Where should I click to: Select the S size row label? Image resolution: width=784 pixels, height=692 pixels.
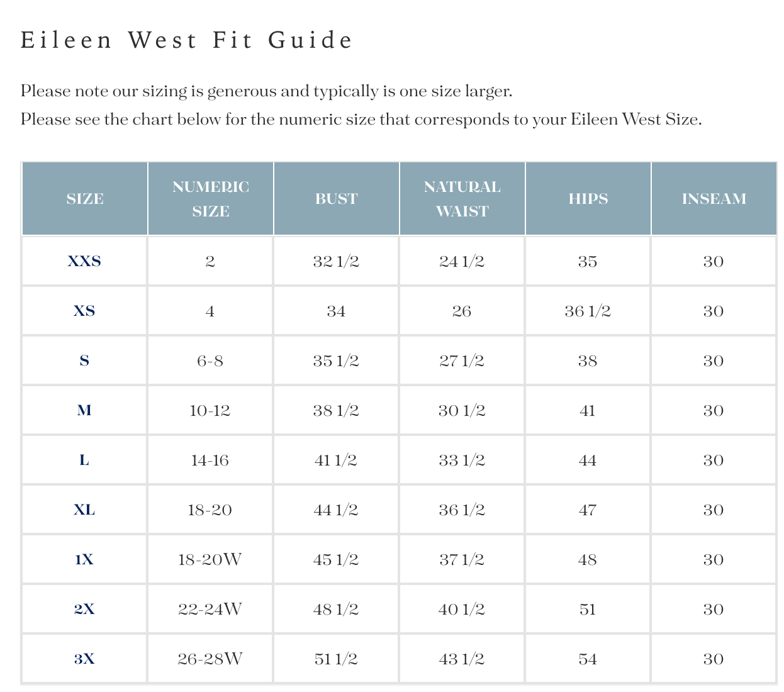click(84, 360)
